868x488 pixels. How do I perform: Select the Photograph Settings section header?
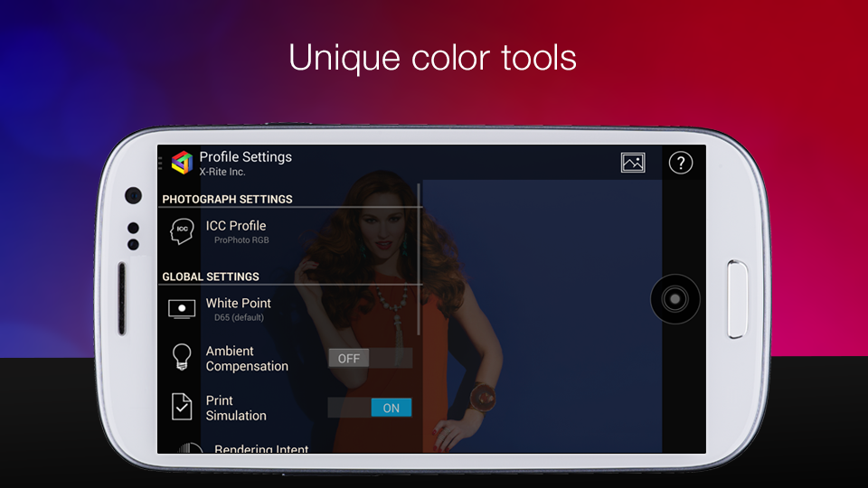coord(227,199)
